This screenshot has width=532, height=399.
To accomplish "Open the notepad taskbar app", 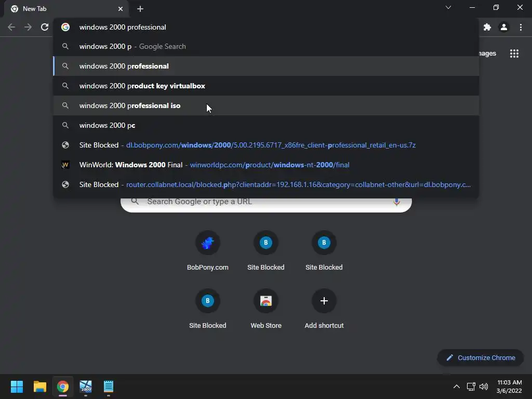I will click(109, 387).
